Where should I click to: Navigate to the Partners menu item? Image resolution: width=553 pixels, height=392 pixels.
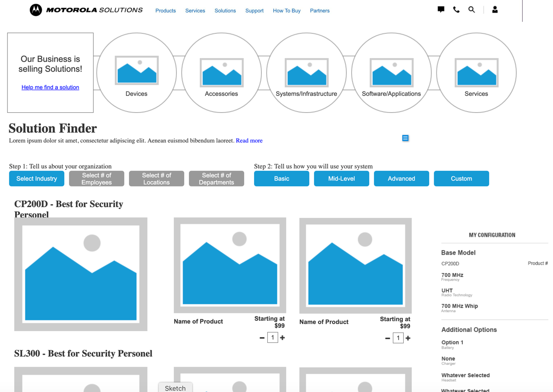click(320, 10)
